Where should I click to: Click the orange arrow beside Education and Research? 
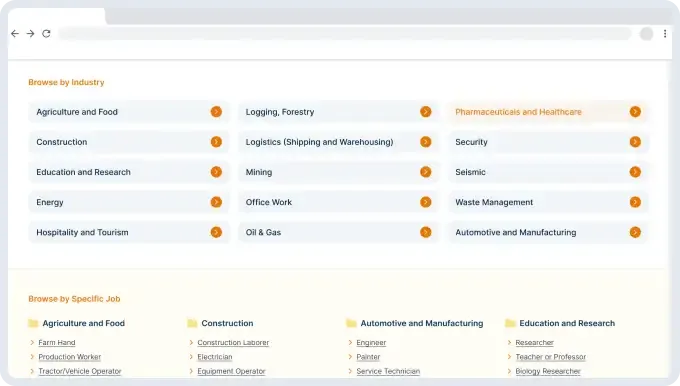(216, 172)
